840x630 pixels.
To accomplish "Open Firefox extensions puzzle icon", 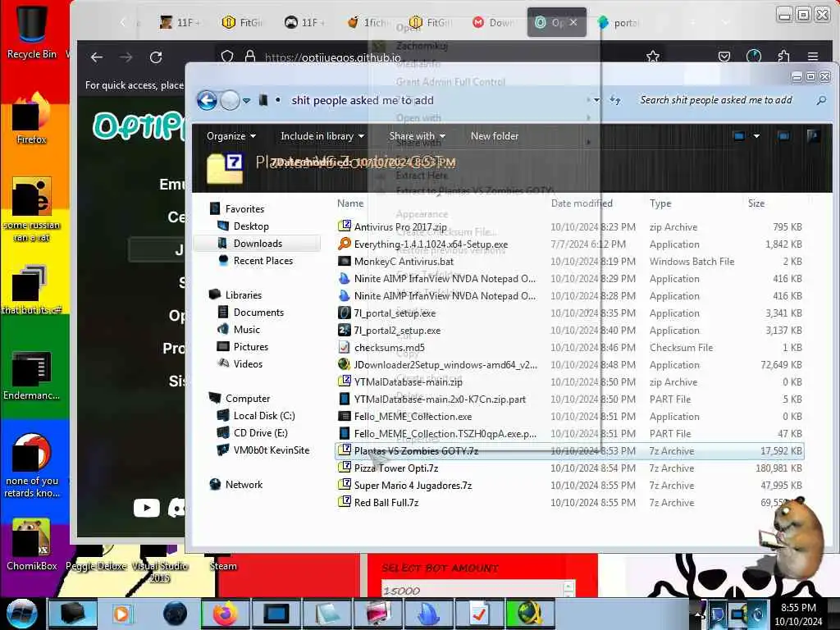I will click(783, 57).
